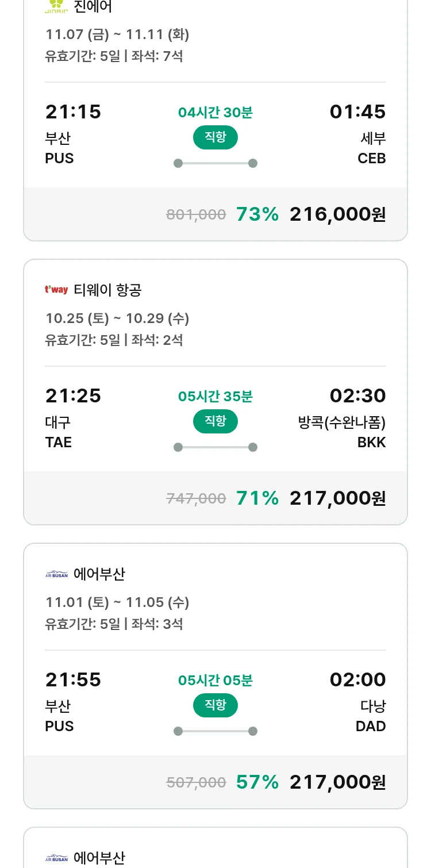Tap the 71% discount label
Image resolution: width=431 pixels, height=868 pixels.
pos(257,498)
